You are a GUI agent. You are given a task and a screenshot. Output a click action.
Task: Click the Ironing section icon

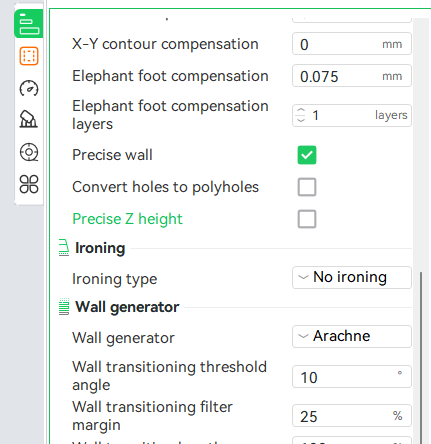pos(64,248)
